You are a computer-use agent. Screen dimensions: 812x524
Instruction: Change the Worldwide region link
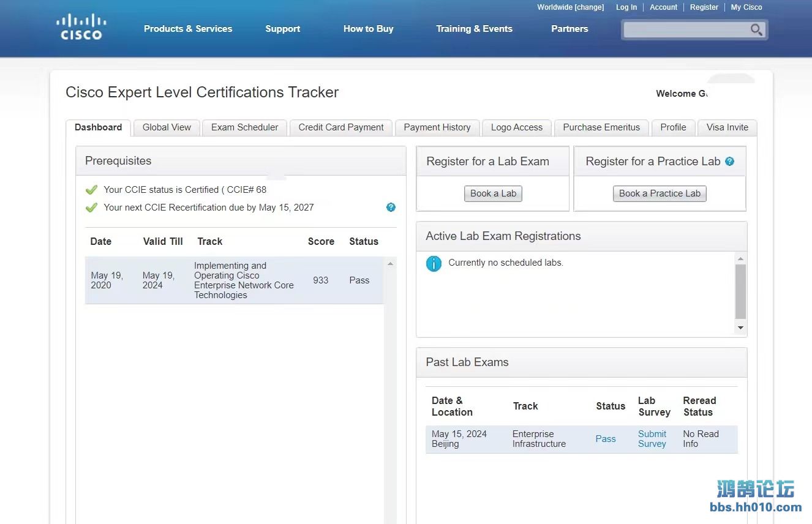point(571,7)
